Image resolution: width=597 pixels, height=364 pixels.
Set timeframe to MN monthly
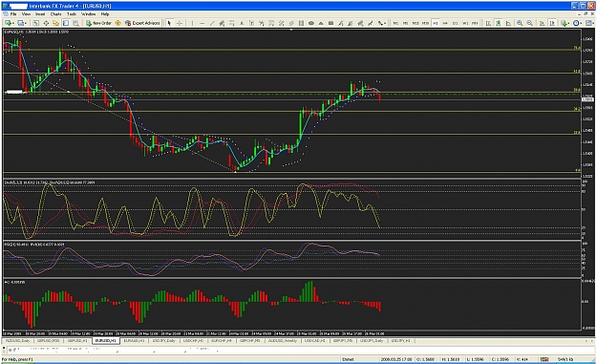(475, 23)
